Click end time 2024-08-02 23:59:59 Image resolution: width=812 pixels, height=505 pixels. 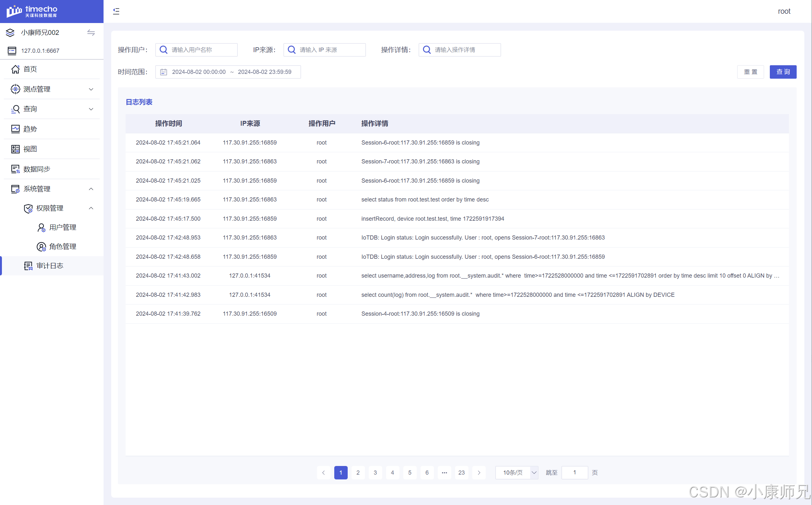[x=265, y=72]
